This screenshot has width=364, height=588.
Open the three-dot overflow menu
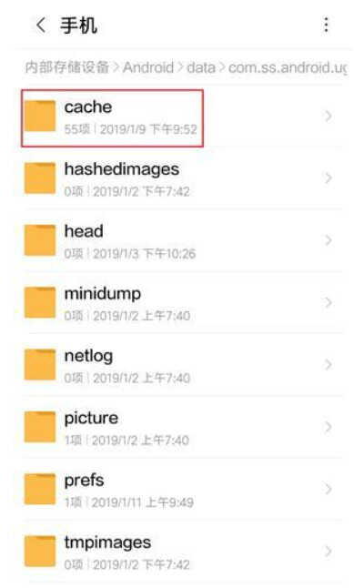[326, 25]
